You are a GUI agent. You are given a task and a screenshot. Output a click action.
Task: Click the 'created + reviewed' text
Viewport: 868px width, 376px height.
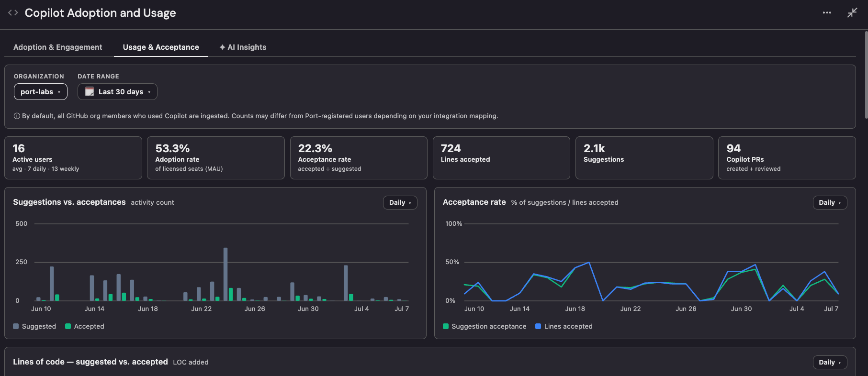coord(754,169)
